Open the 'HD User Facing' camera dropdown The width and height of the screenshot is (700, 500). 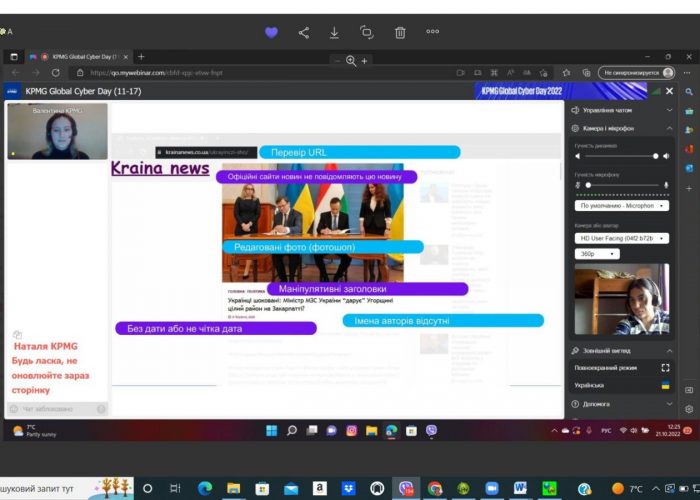coord(621,238)
